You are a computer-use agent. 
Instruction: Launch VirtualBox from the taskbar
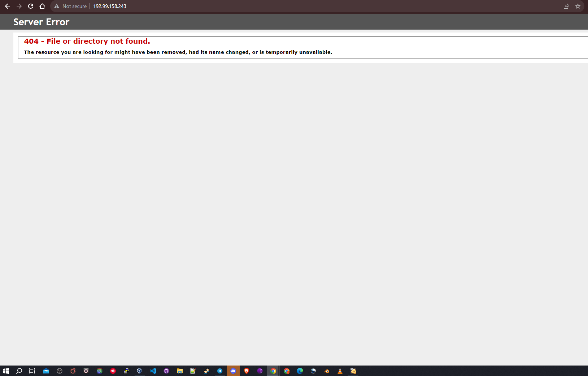(139, 371)
